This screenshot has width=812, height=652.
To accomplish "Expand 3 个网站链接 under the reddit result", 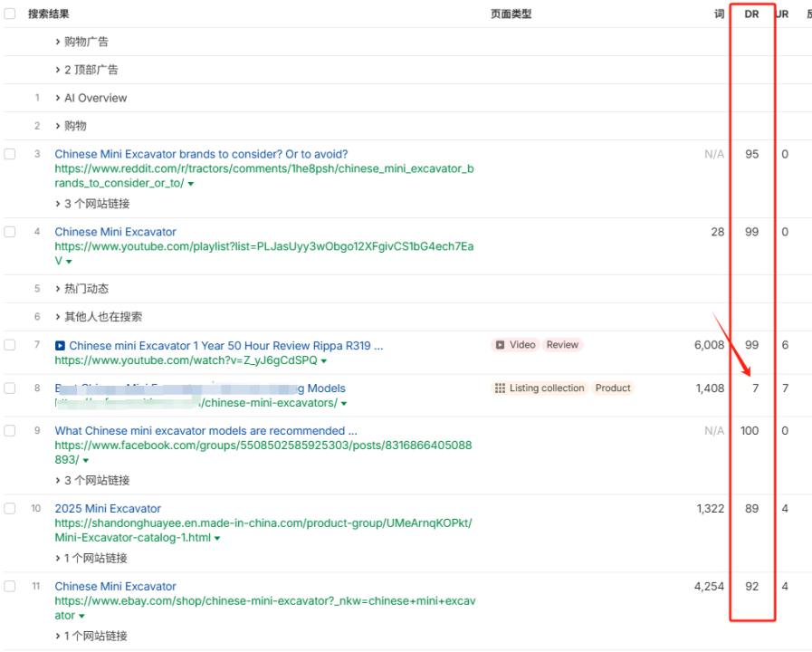I will pyautogui.click(x=92, y=204).
